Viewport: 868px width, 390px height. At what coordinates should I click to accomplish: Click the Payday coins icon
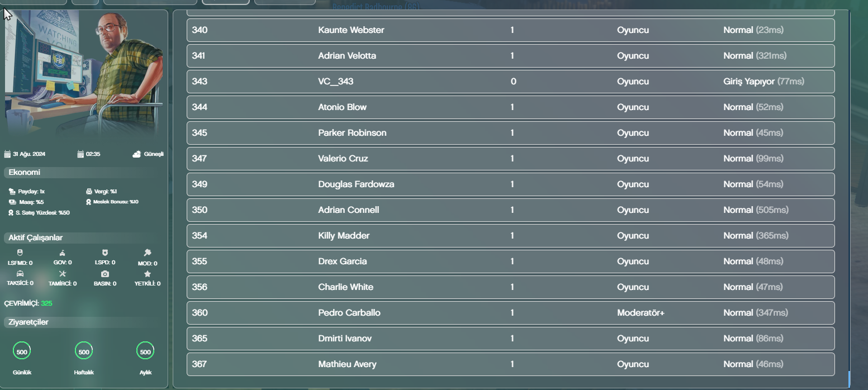(x=12, y=192)
